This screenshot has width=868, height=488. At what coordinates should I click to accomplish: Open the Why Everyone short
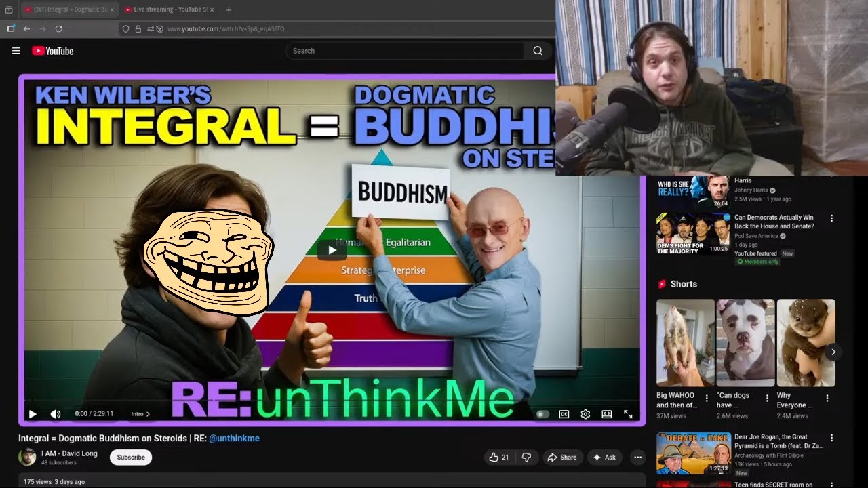(x=806, y=343)
